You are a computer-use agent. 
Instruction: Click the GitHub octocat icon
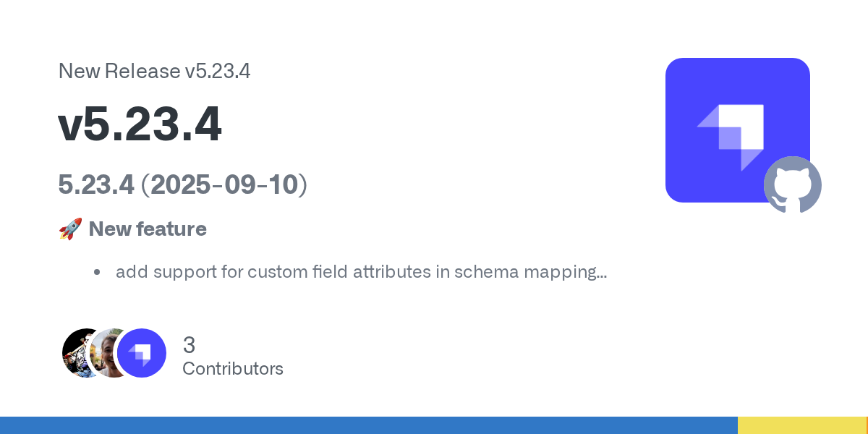click(793, 184)
